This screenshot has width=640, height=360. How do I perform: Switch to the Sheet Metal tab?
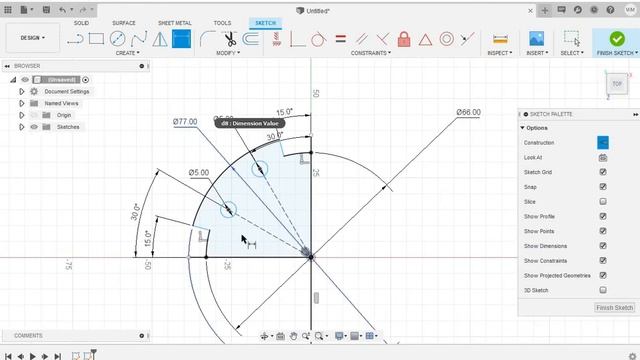[175, 23]
